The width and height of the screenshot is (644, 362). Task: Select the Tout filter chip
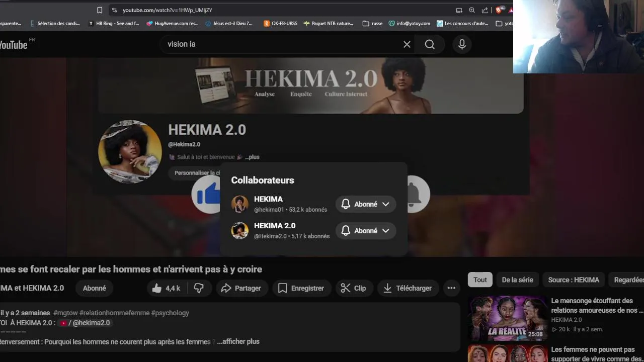[x=480, y=280]
